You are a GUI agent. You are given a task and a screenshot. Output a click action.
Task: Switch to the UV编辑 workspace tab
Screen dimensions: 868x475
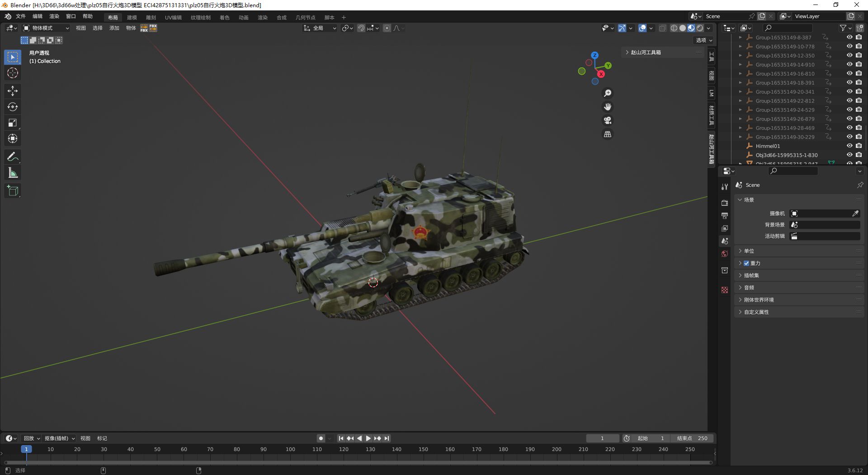click(x=173, y=18)
